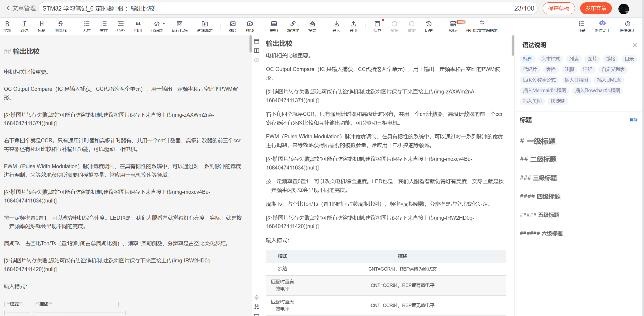The height and width of the screenshot is (316, 644).
Task: Click the 复制 copy link
Action: [633, 120]
